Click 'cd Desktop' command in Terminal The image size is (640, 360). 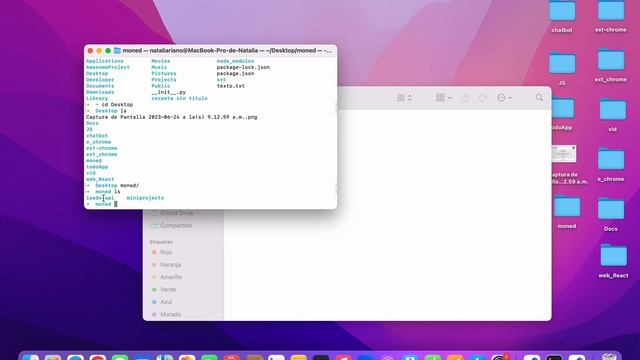(x=117, y=104)
